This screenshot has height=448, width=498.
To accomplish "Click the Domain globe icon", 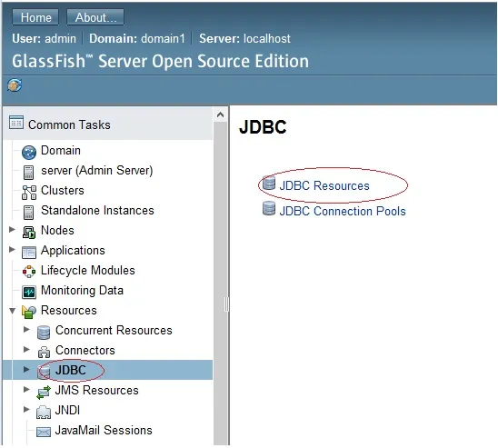I will (x=29, y=153).
